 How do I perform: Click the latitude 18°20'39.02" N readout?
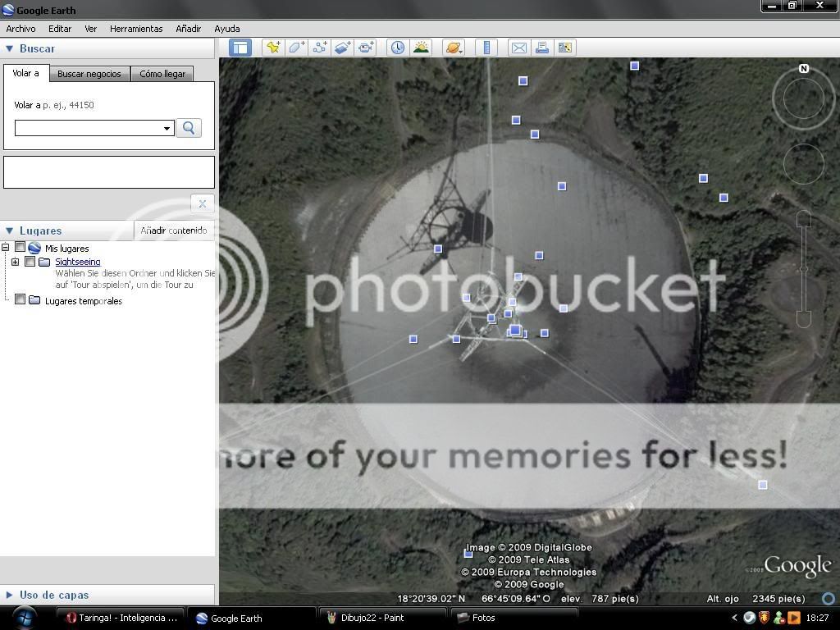pyautogui.click(x=431, y=598)
